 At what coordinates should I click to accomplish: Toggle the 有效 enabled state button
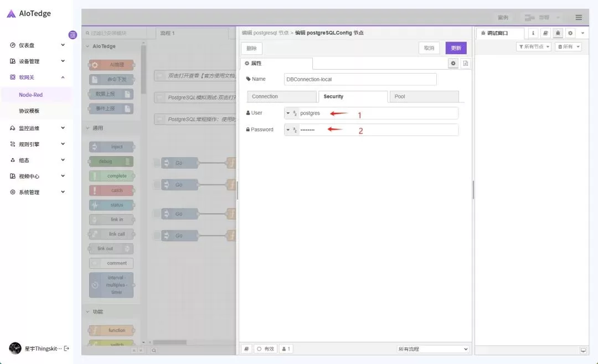click(x=265, y=349)
